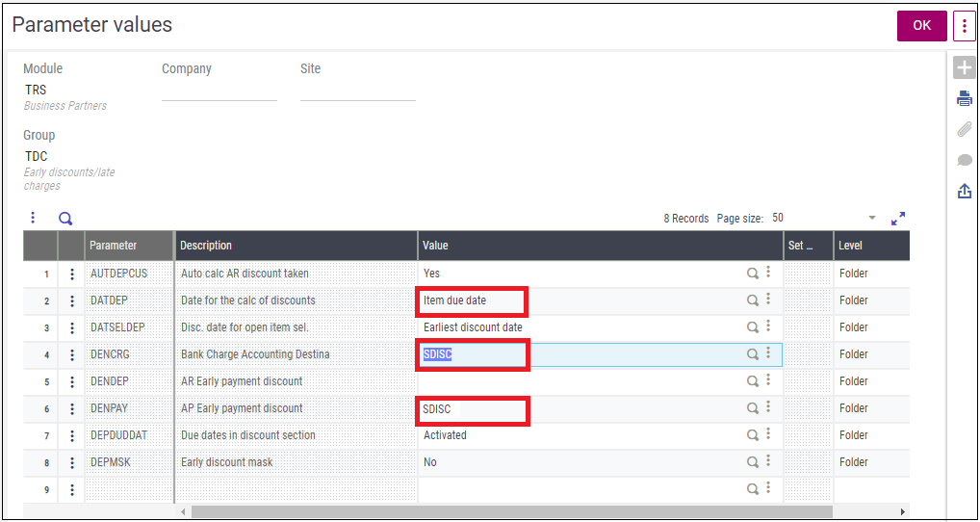Click the Value column header
980x522 pixels.
[x=601, y=246]
